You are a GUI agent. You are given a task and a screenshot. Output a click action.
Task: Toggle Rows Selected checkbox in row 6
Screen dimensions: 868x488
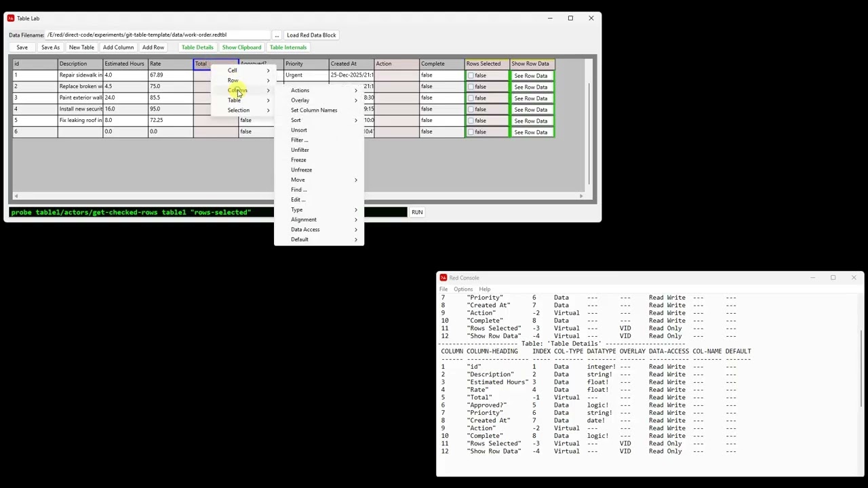[471, 132]
